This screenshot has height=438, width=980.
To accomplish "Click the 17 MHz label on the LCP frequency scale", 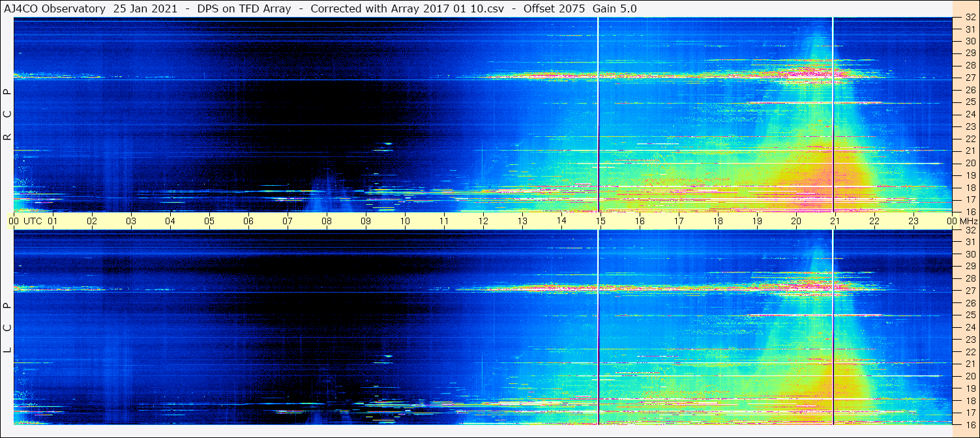I will (970, 413).
